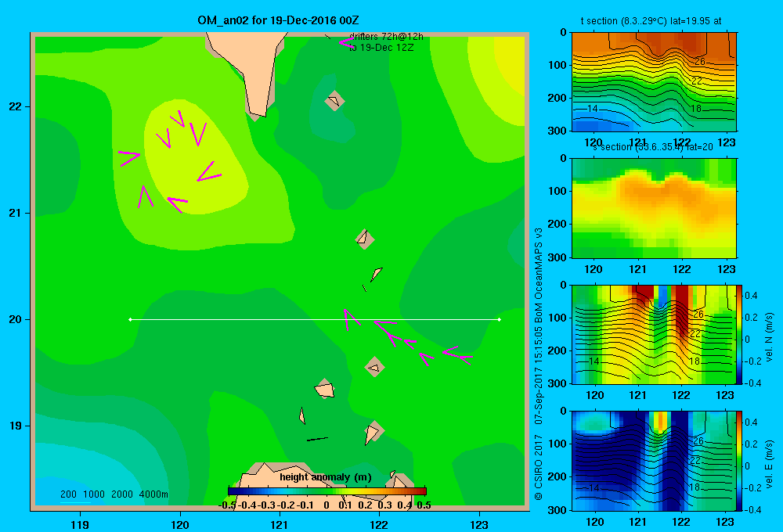This screenshot has width=783, height=532.
Task: Click the 't section (8.3..29°C) lat=19.95' title
Action: click(x=651, y=21)
